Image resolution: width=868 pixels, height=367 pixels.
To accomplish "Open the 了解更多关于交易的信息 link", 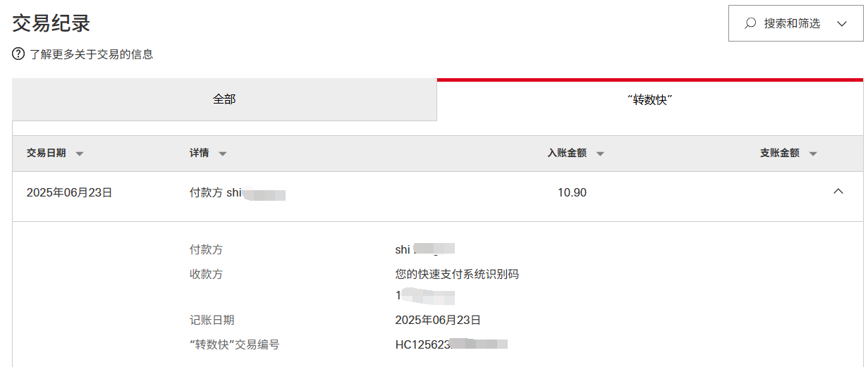I will (91, 54).
